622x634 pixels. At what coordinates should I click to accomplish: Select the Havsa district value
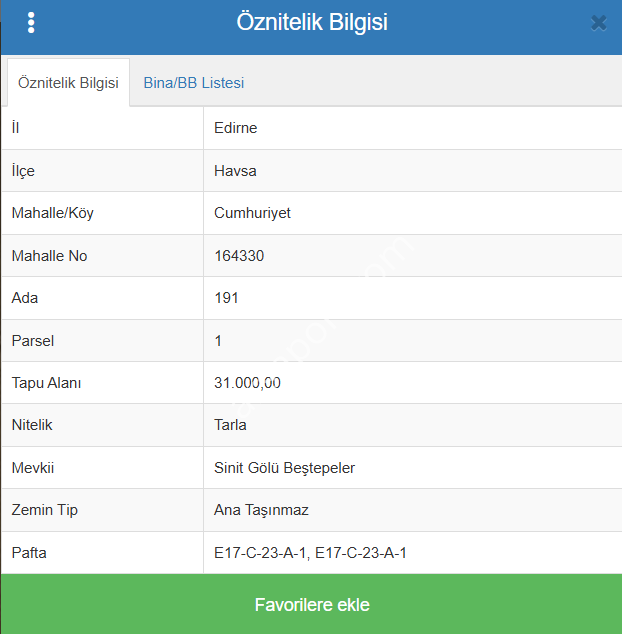(235, 171)
